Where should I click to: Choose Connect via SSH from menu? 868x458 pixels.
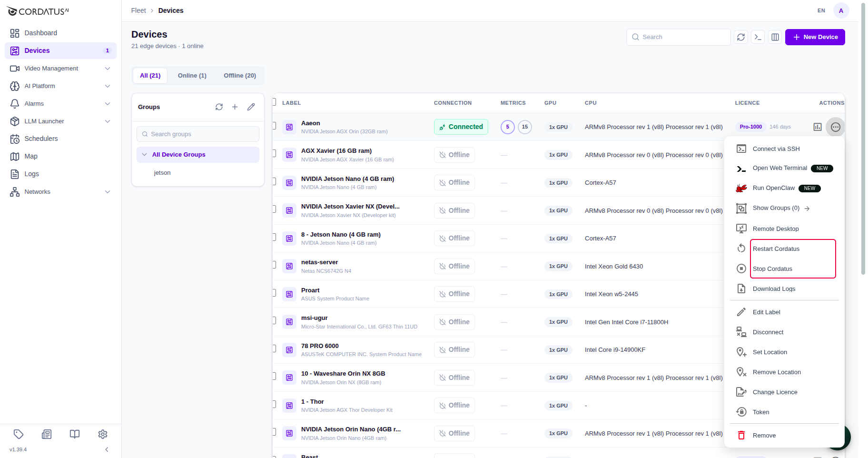tap(784, 149)
